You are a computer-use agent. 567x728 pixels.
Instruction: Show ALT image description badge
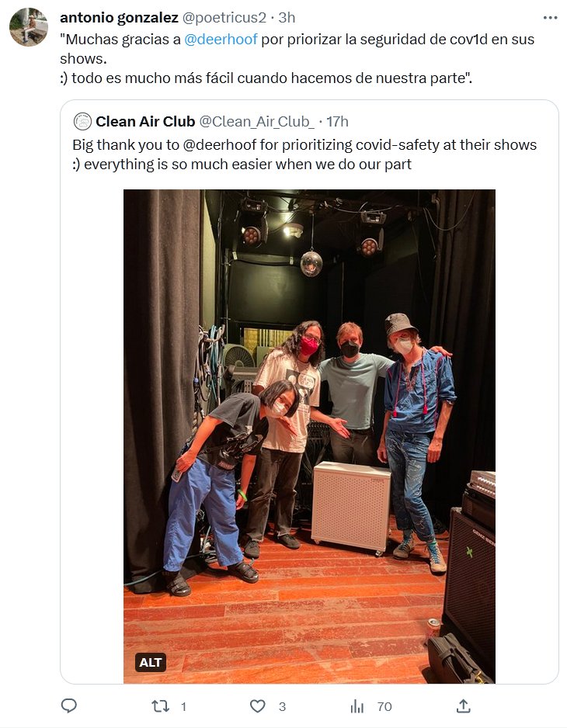coord(151,662)
